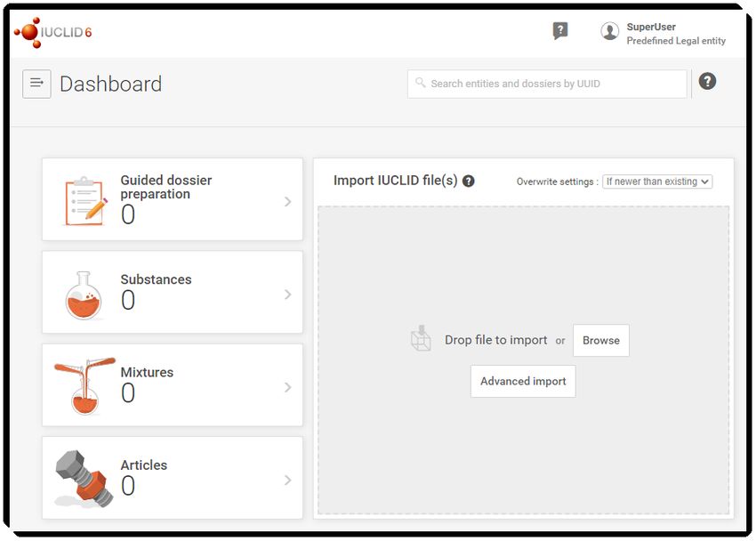Click the Substances flask icon
Viewport: 756px width, 541px height.
click(84, 295)
